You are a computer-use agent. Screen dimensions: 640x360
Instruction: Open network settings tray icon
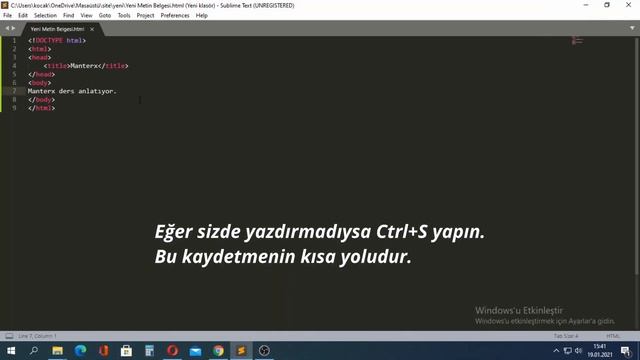(x=567, y=351)
